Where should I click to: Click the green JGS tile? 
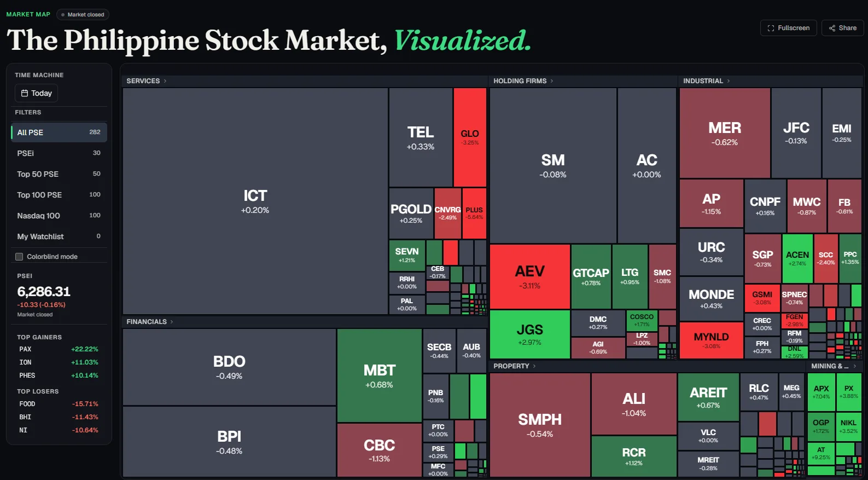tap(529, 334)
